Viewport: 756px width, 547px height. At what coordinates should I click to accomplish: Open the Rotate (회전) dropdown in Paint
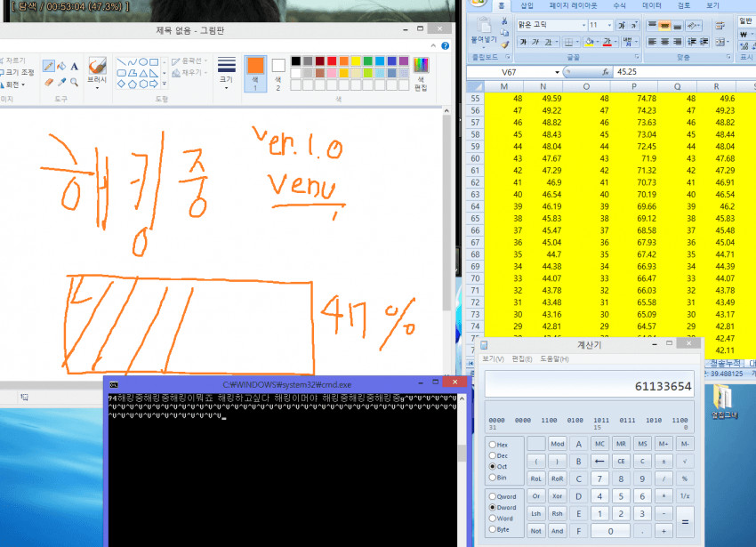pos(13,84)
